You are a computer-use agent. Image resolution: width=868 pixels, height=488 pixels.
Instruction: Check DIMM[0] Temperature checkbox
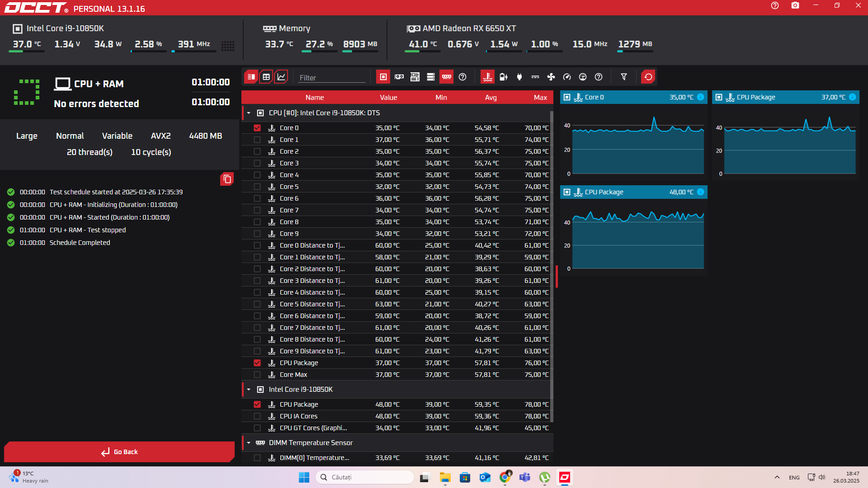257,458
